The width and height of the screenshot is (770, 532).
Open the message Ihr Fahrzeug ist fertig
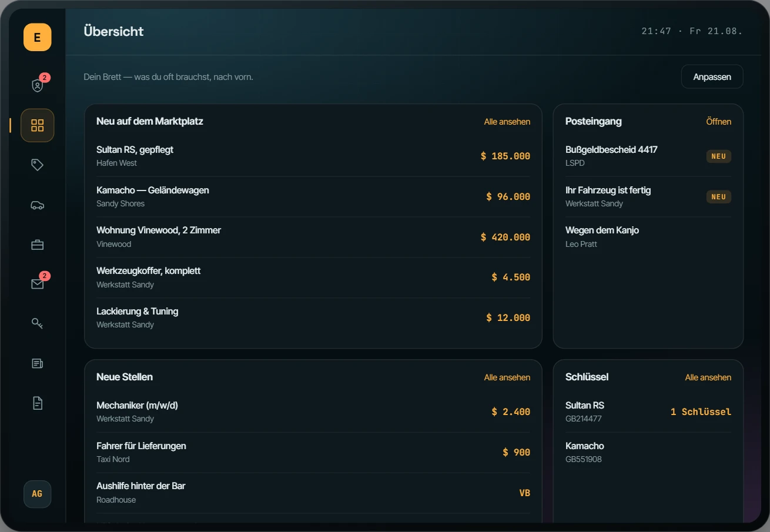[x=648, y=197]
